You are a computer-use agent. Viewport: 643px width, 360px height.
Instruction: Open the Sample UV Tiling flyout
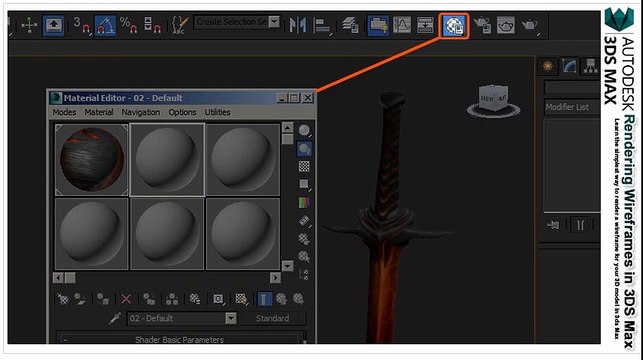(304, 184)
